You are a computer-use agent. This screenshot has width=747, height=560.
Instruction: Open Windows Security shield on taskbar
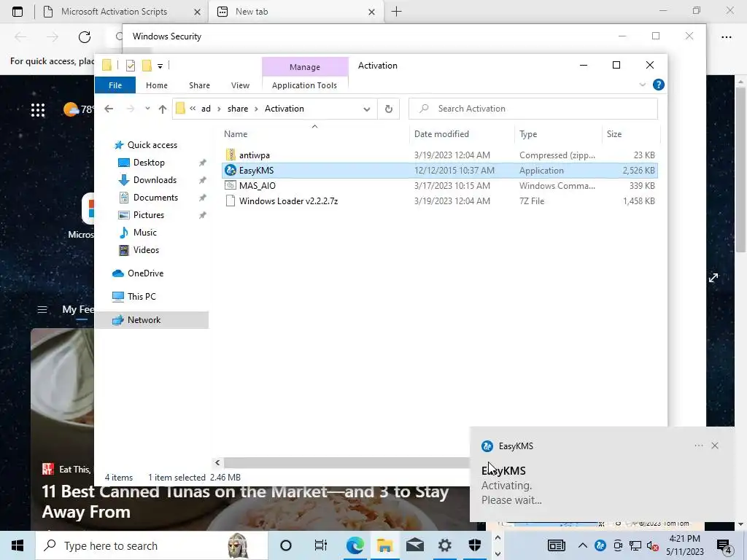(474, 545)
